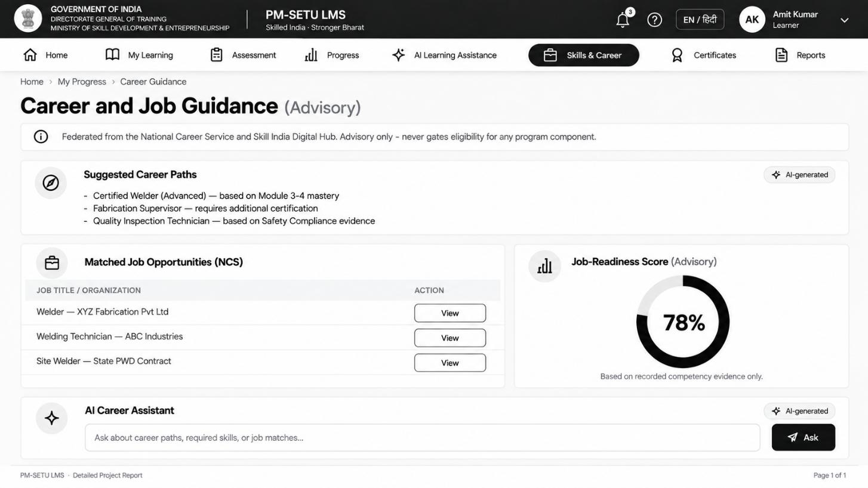Click the 'JOB TITLE / ORGANIZATION' column header
This screenshot has height=488, width=868.
tap(88, 291)
